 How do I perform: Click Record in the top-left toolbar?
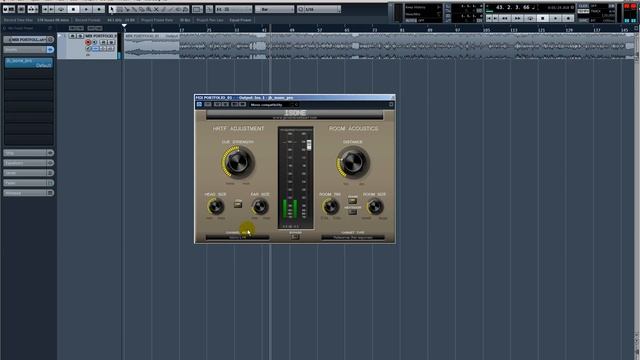99,9
